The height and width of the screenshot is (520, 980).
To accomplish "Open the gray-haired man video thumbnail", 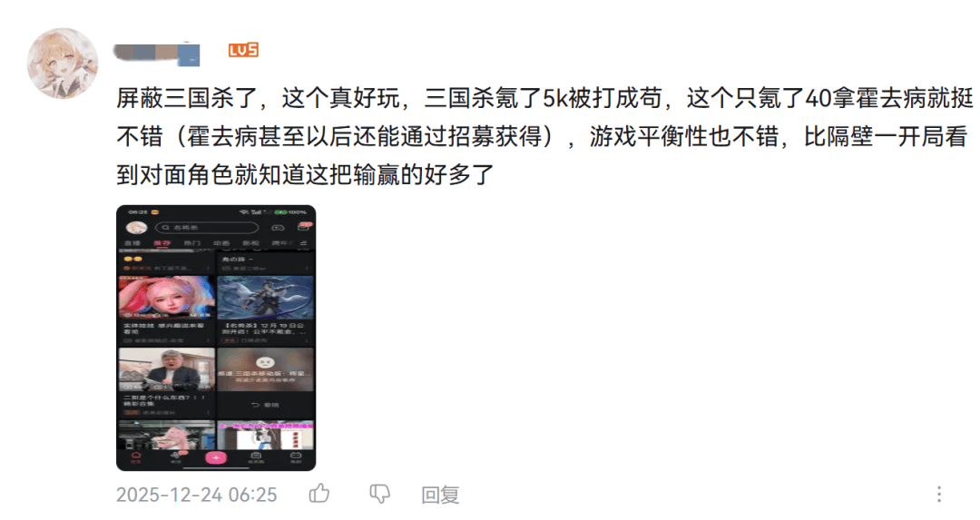I will [167, 369].
